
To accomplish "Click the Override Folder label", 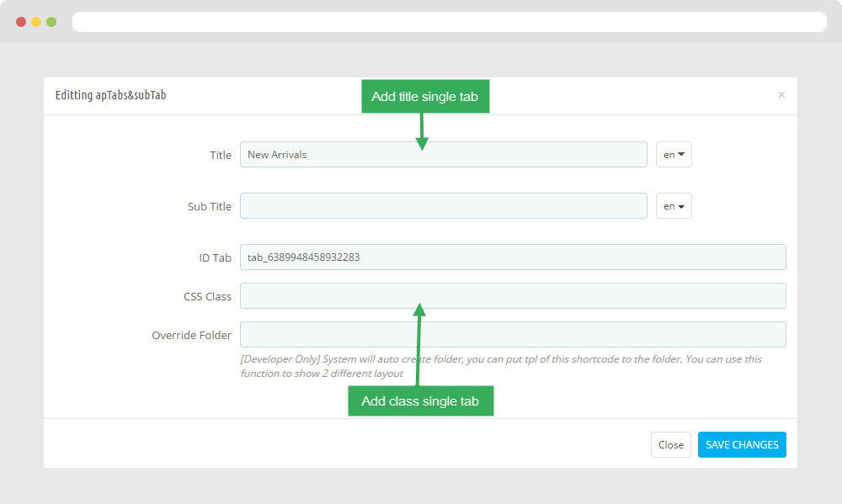I will pyautogui.click(x=191, y=336).
